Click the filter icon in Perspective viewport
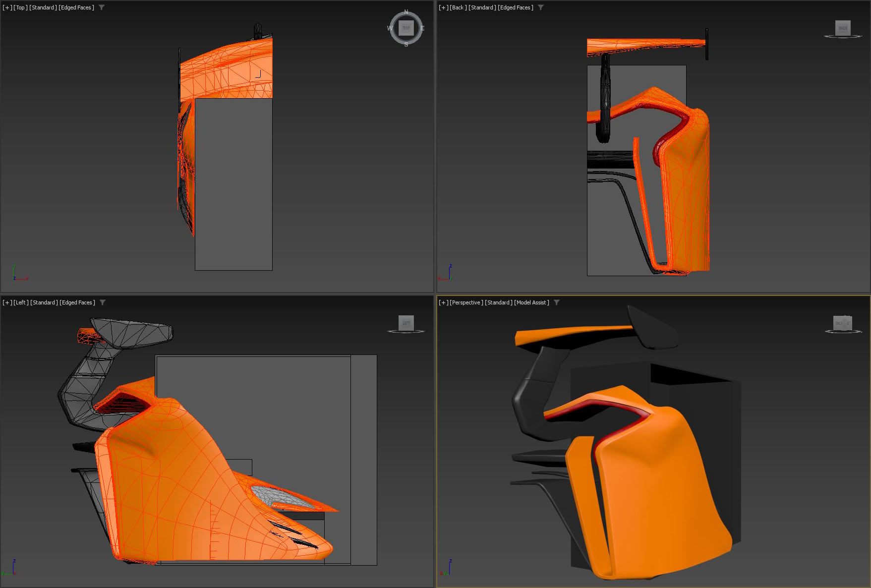Screen dimensions: 871x588 pyautogui.click(x=557, y=302)
